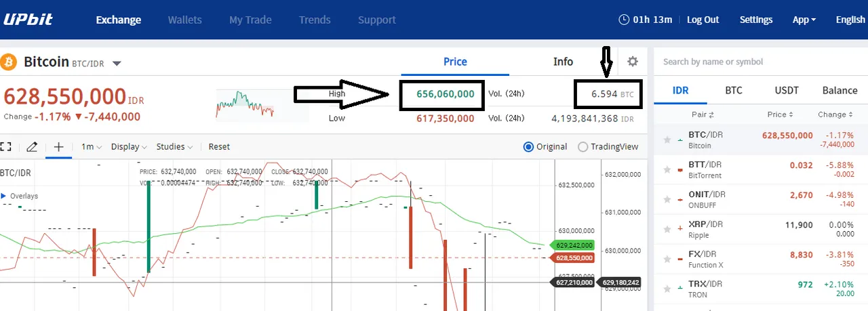
Task: Open the BTC/IDR Bitcoin row
Action: pyautogui.click(x=760, y=140)
